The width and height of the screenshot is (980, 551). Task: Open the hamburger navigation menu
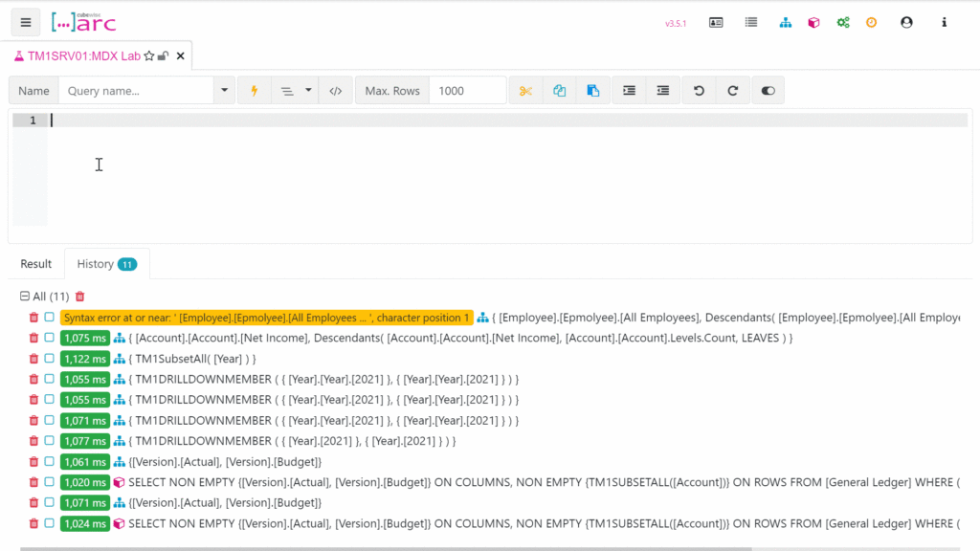(26, 22)
